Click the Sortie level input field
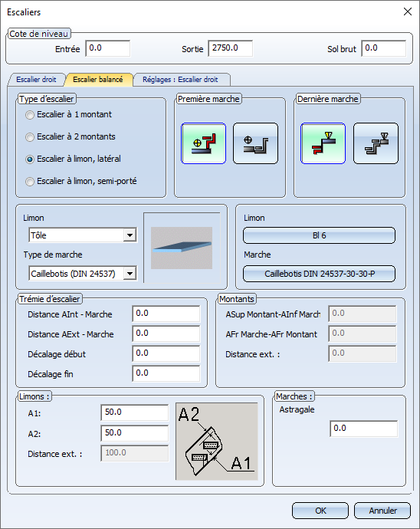This screenshot has height=529, width=420. click(x=231, y=48)
